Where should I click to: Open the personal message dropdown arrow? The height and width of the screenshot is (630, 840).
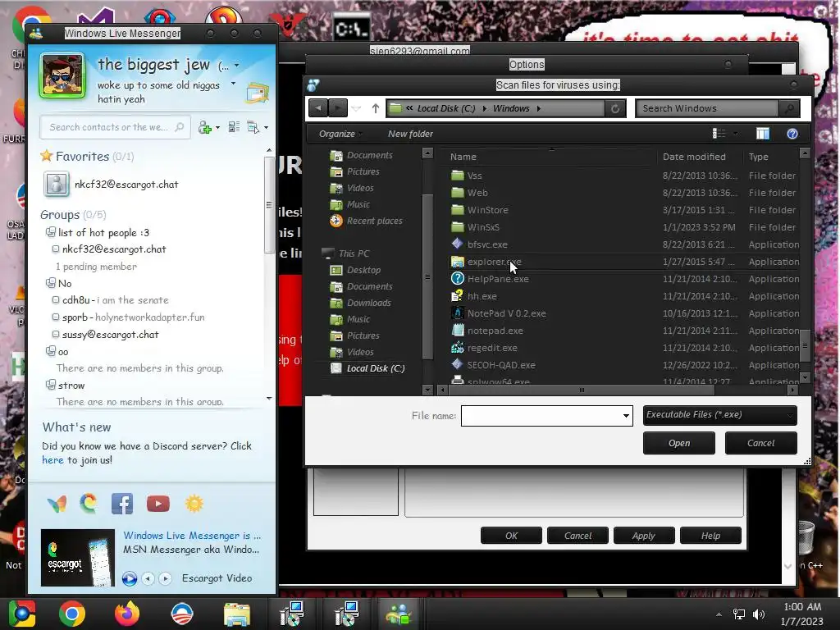[x=233, y=84]
